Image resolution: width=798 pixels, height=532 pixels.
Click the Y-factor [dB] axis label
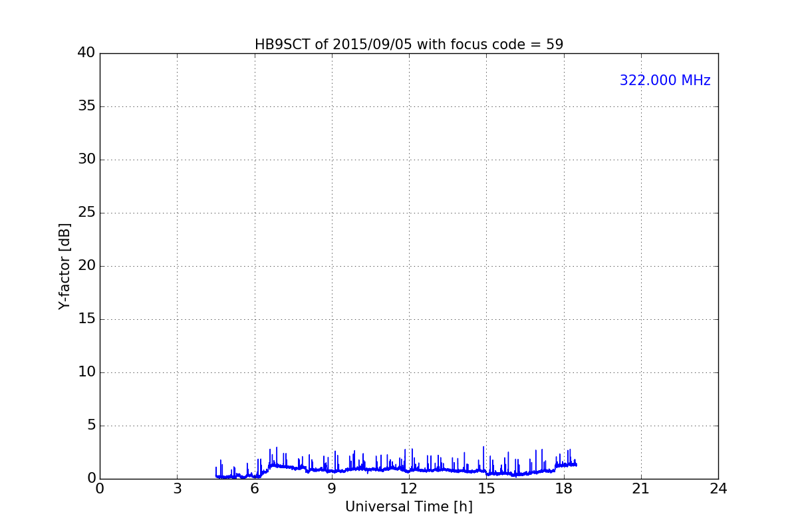[x=65, y=266]
